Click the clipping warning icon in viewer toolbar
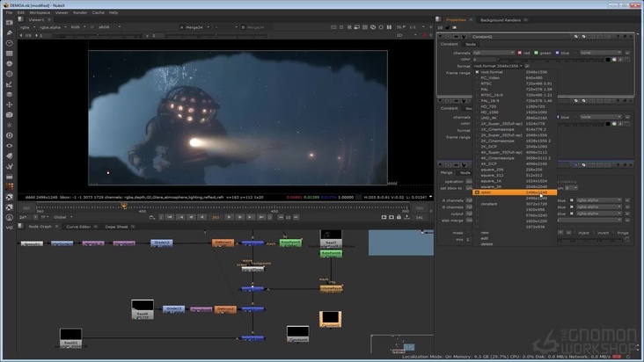The width and height of the screenshot is (644, 362). click(349, 27)
